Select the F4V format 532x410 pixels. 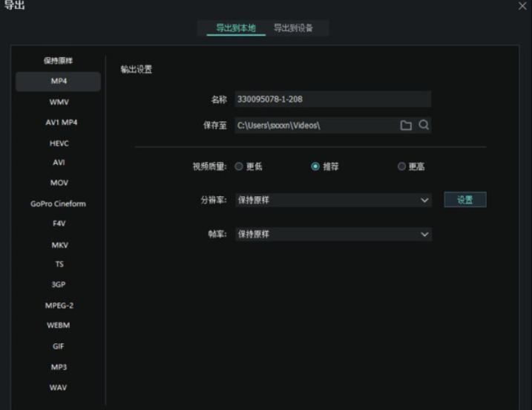59,224
